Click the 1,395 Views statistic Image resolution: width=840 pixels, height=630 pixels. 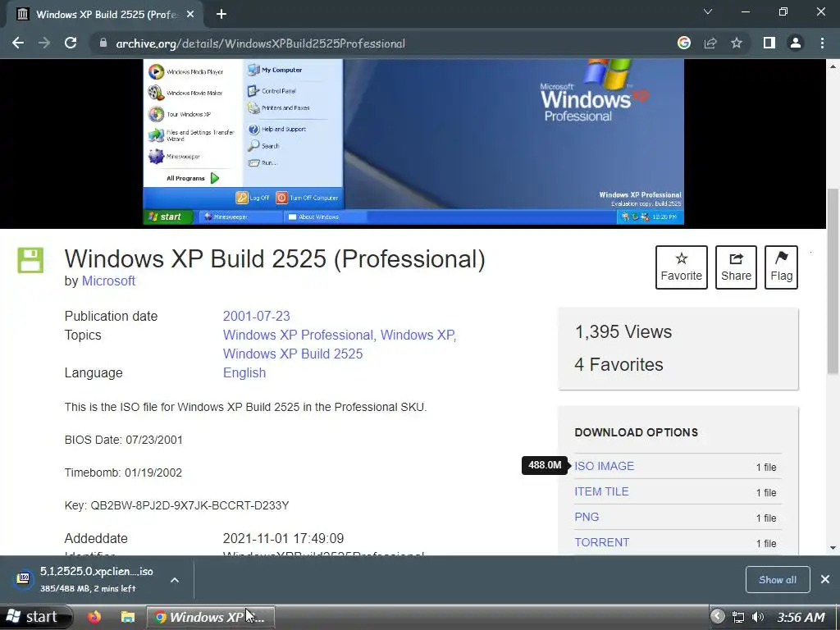[623, 331]
